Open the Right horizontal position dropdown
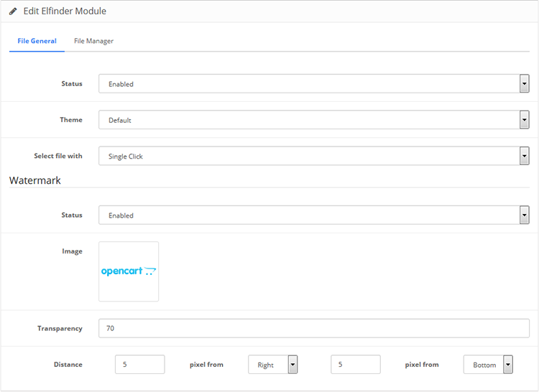Image resolution: width=539 pixels, height=392 pixels. click(x=272, y=365)
